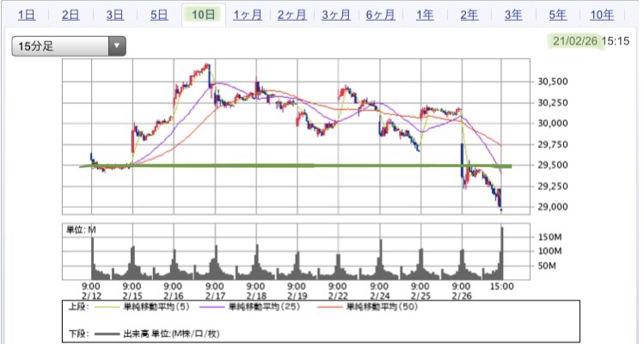The width and height of the screenshot is (644, 344).
Task: Click the 15:15 timestamp
Action: 616,41
